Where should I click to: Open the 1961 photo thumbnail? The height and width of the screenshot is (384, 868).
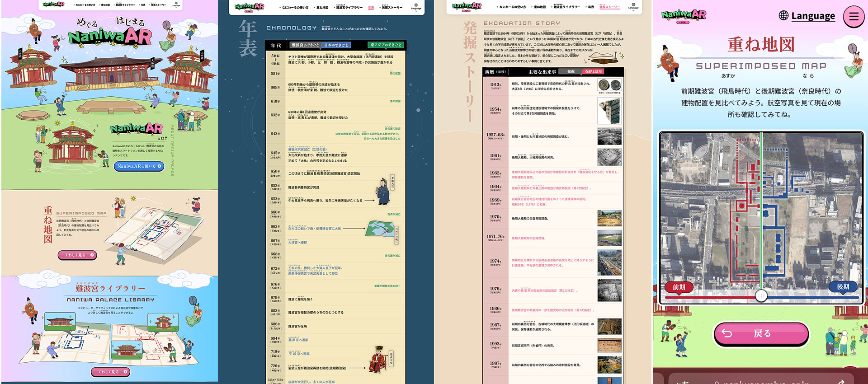pos(609,157)
